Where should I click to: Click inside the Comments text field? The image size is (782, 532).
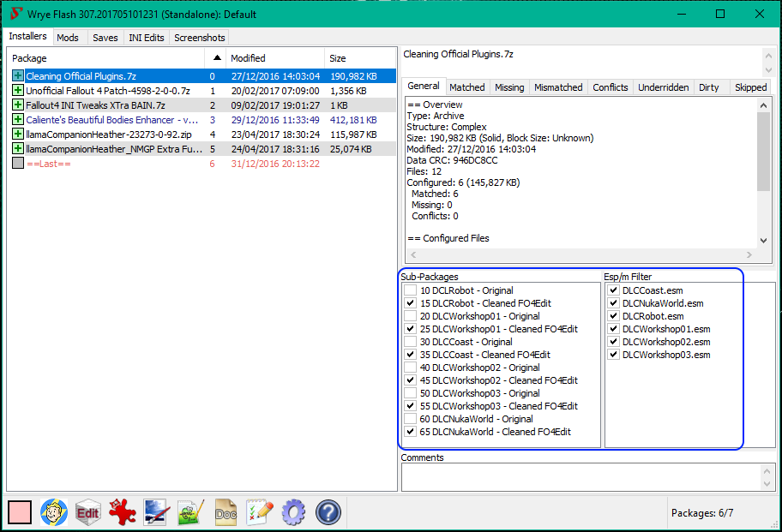point(581,476)
